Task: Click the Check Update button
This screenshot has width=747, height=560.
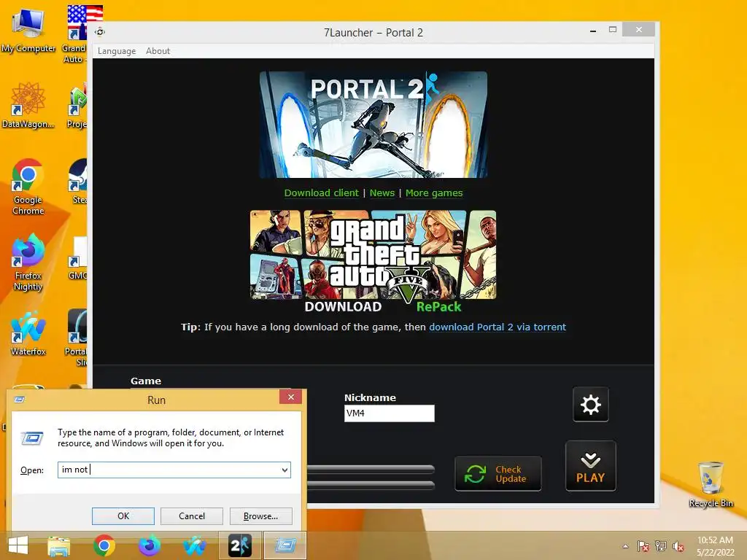Action: 498,473
